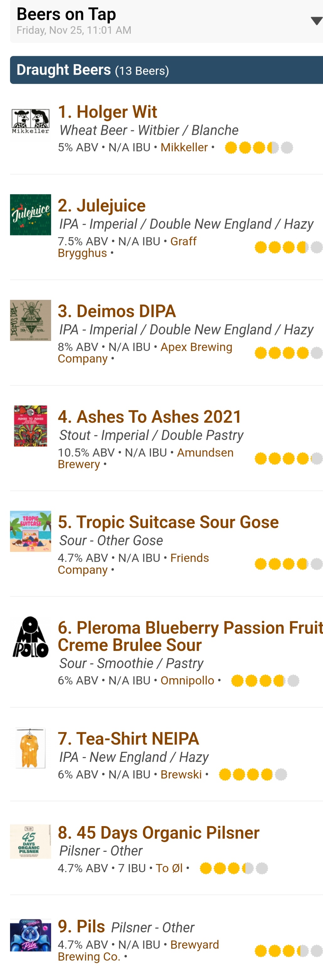The image size is (323, 980).
Task: Click the Mikkeller logo icon
Action: click(30, 121)
